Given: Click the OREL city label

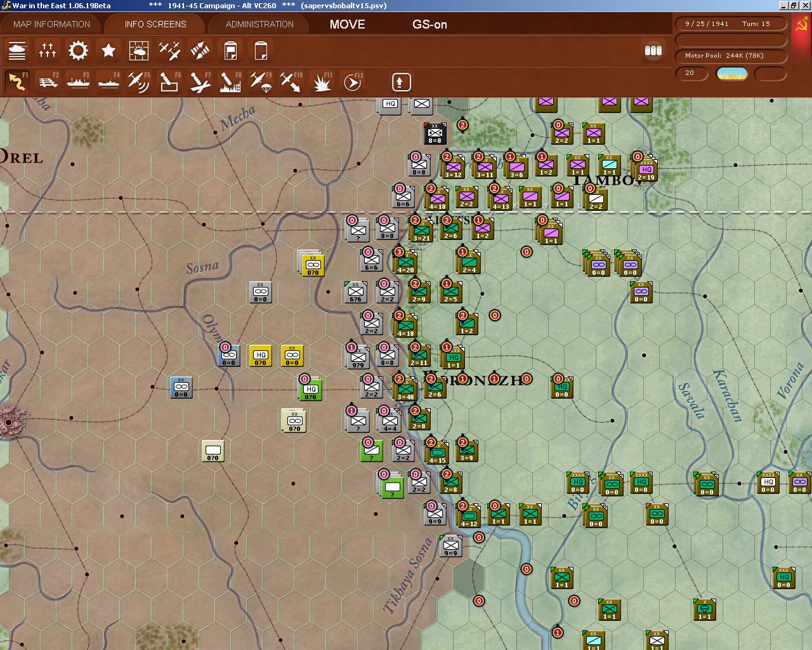Looking at the screenshot, I should coord(21,157).
